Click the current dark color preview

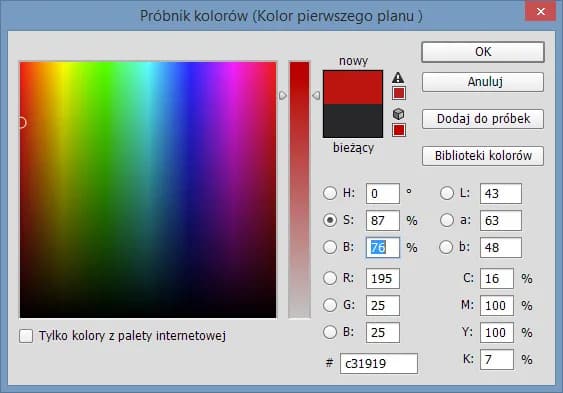pos(353,121)
